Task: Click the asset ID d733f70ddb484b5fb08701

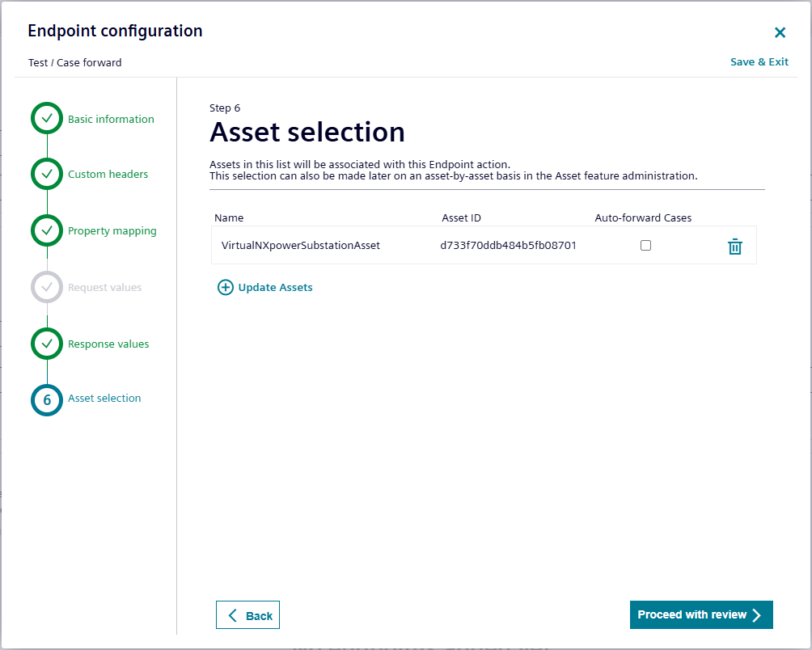Action: point(508,245)
